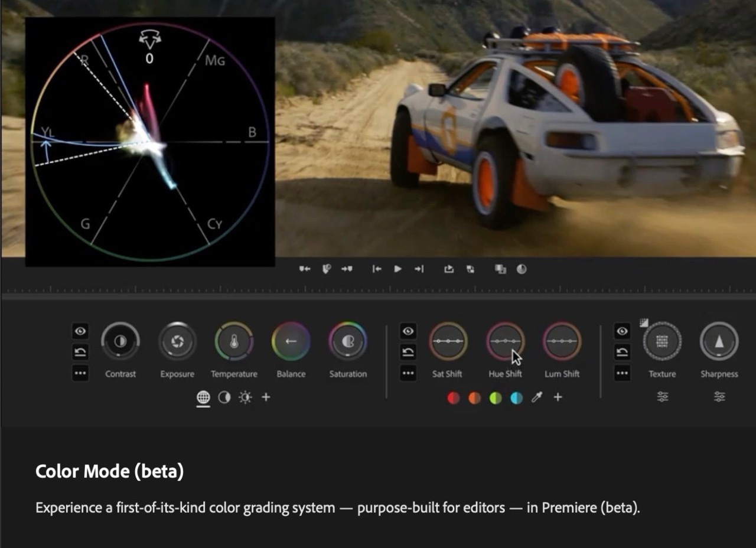Select the Sharpness control
Viewport: 756px width, 548px height.
[719, 341]
